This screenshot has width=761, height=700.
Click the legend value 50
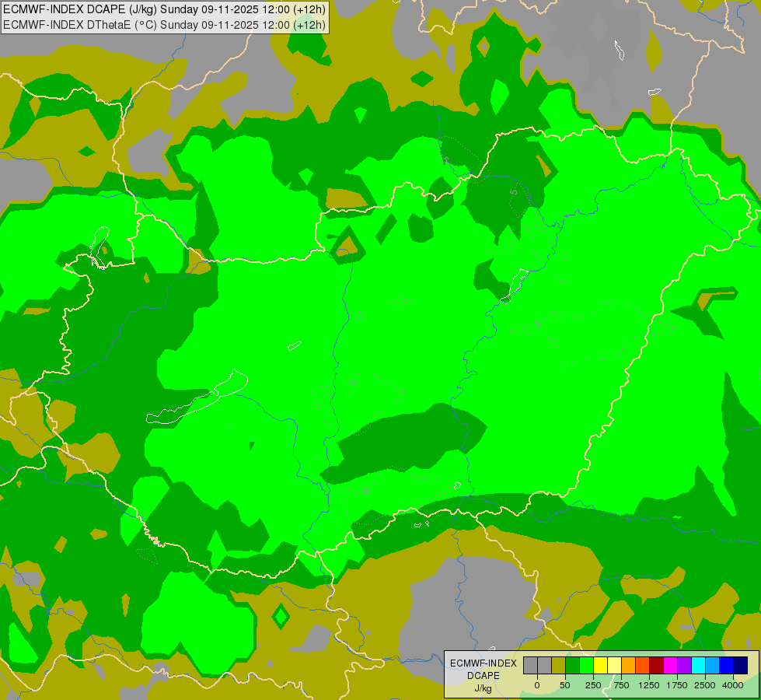pyautogui.click(x=565, y=685)
